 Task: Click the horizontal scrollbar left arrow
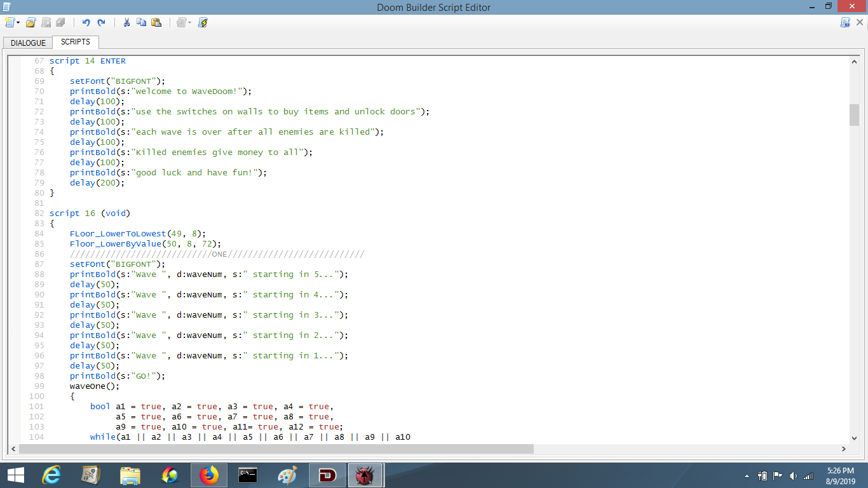(x=14, y=449)
